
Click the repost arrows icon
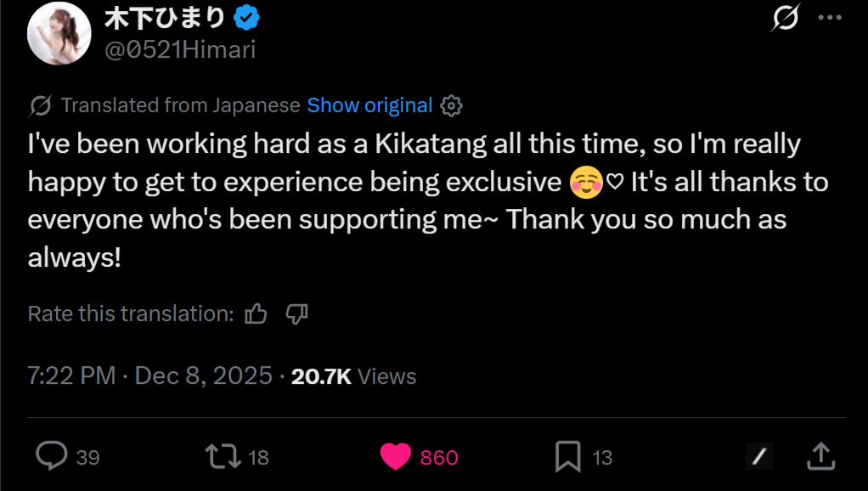coord(223,457)
